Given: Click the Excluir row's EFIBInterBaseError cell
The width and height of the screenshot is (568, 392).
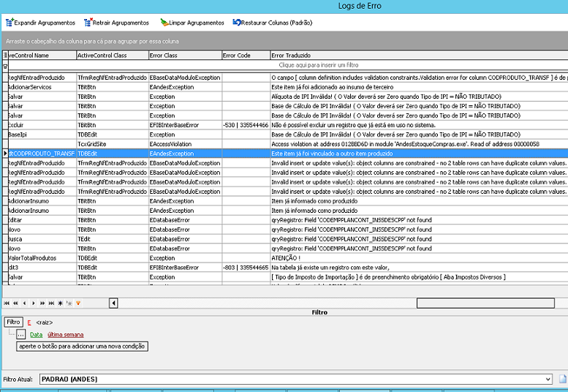Looking at the screenshot, I should (x=185, y=125).
